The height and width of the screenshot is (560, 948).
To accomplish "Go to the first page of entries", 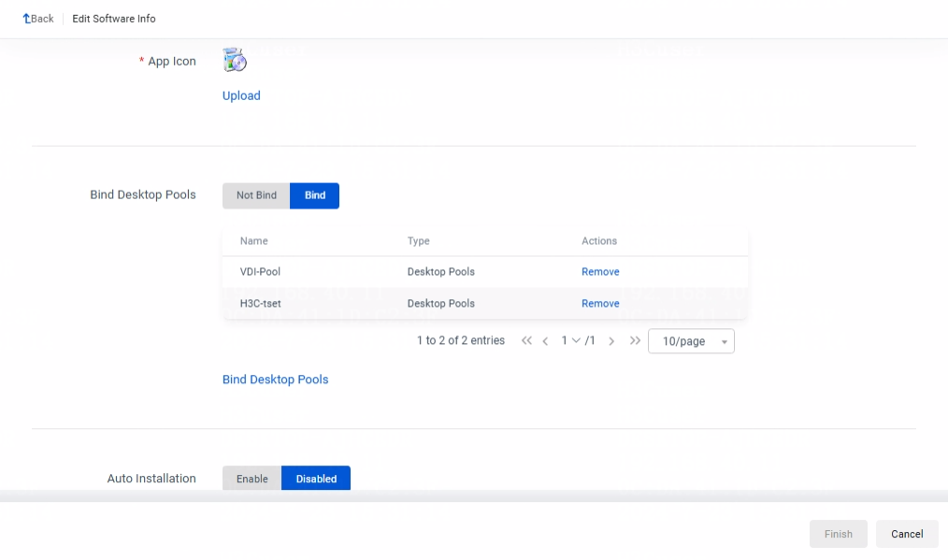I will (526, 341).
